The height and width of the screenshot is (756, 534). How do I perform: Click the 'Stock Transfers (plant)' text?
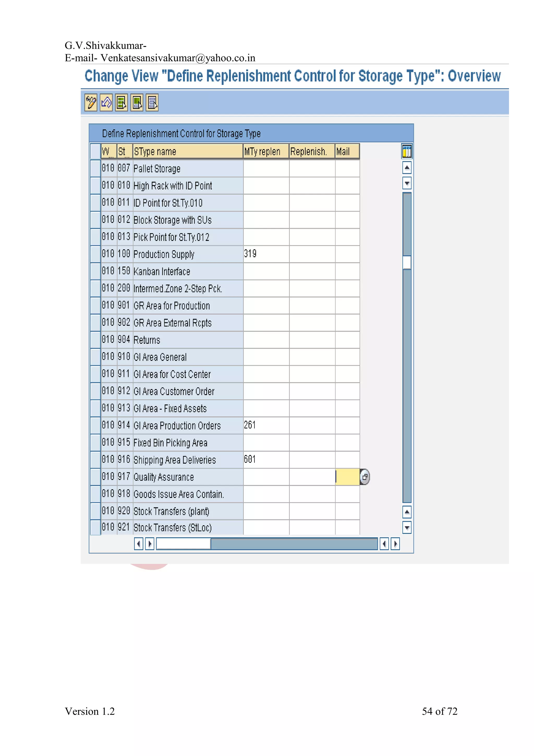point(171,511)
